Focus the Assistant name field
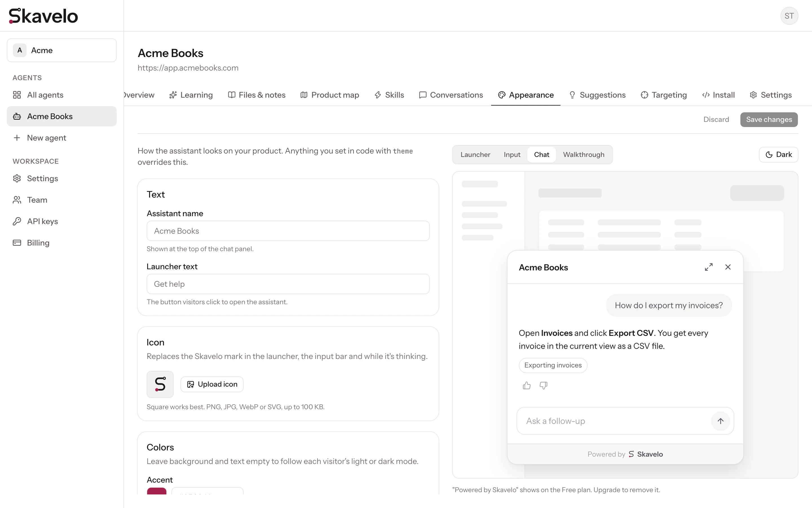Viewport: 812px width, 508px height. [x=288, y=231]
